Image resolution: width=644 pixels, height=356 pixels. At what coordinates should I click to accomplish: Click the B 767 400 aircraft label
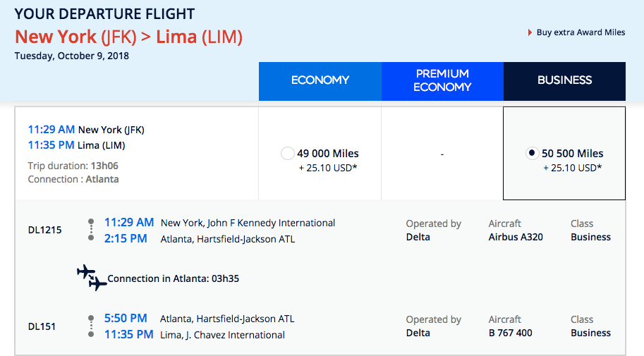click(x=510, y=333)
